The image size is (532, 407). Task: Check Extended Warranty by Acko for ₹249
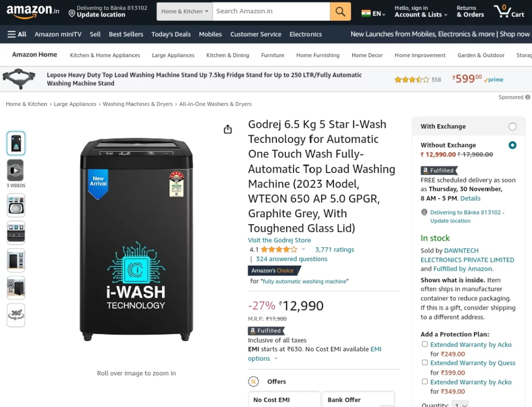coord(424,344)
